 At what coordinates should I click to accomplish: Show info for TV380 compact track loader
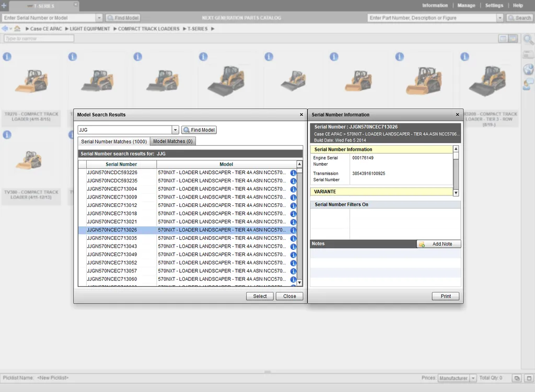pos(7,135)
